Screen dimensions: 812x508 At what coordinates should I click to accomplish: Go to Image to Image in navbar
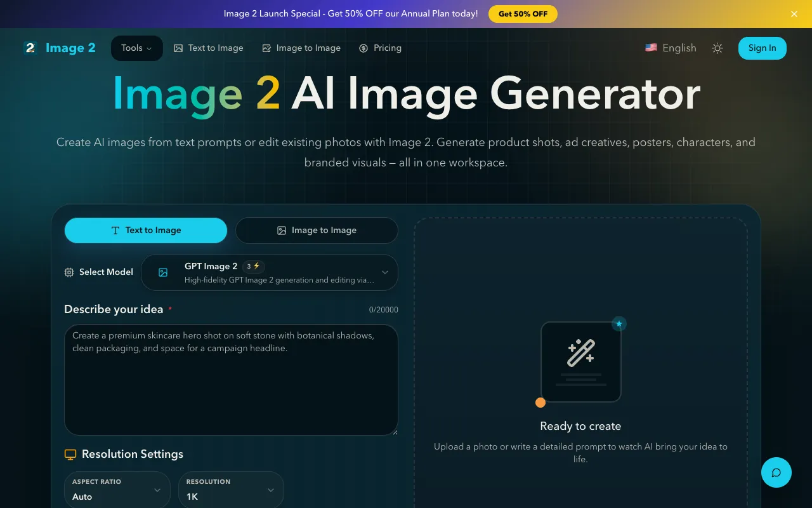tap(301, 48)
